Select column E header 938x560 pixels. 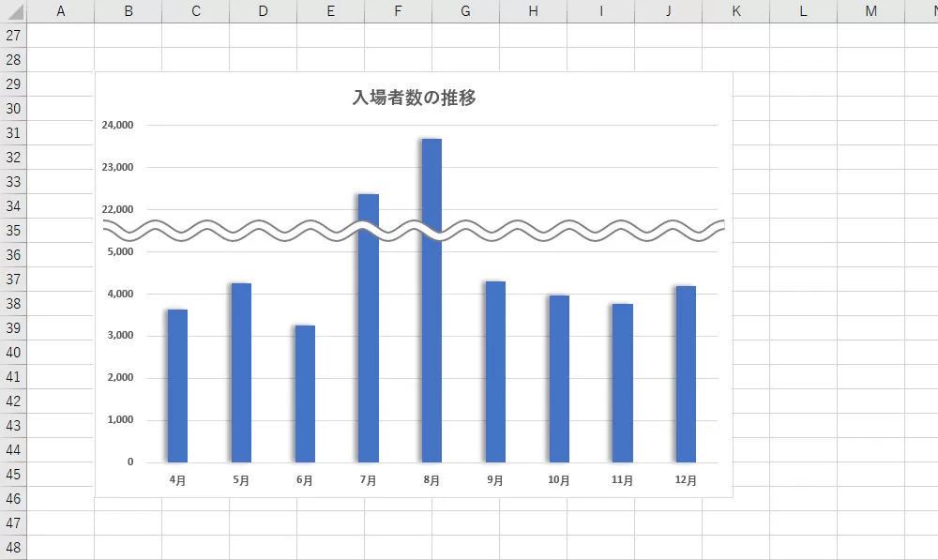pyautogui.click(x=331, y=11)
